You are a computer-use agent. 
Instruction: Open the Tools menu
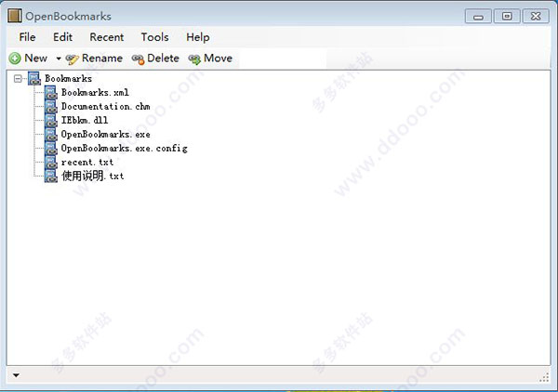coord(154,37)
